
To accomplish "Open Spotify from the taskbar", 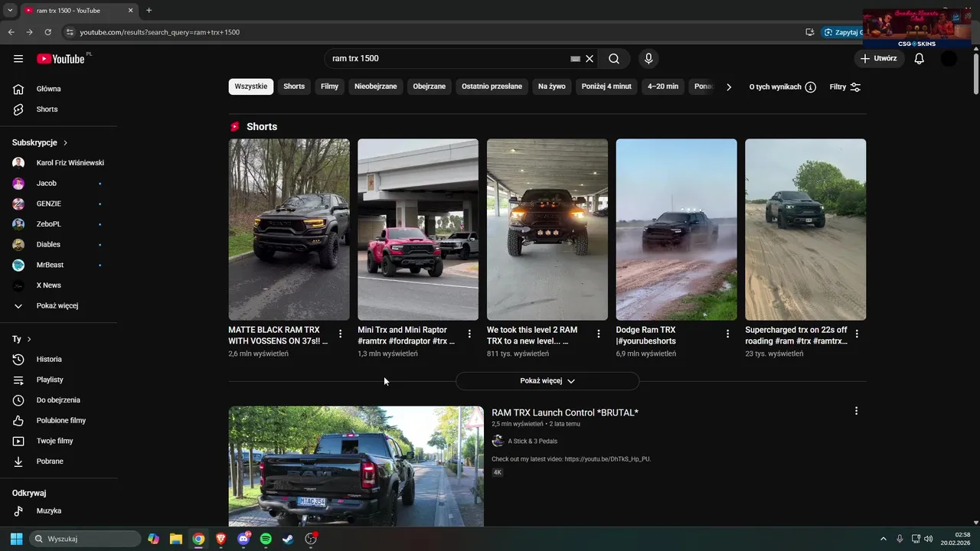I will pyautogui.click(x=266, y=539).
